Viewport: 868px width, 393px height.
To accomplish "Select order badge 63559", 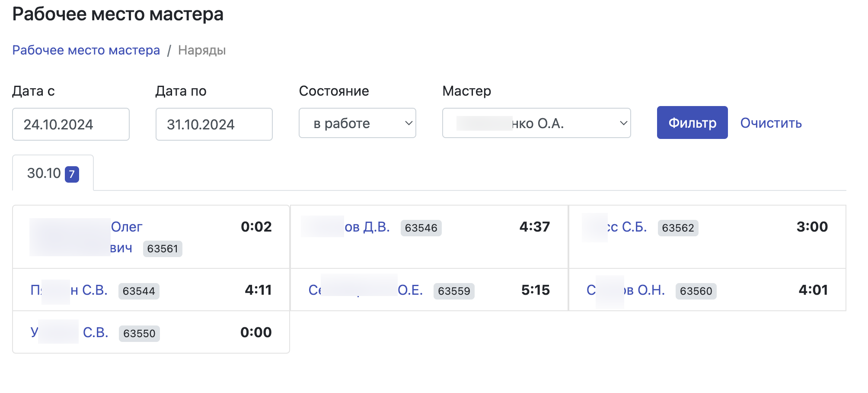I will (x=453, y=291).
